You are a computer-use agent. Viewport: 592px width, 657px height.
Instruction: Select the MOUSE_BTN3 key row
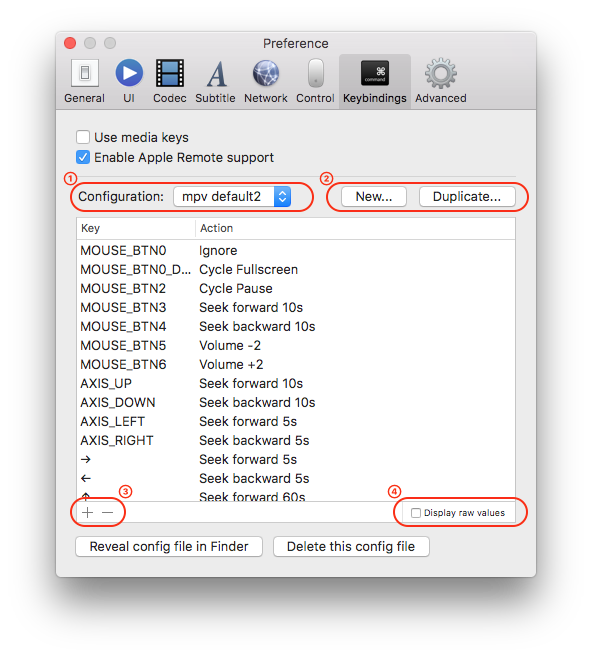pos(296,308)
